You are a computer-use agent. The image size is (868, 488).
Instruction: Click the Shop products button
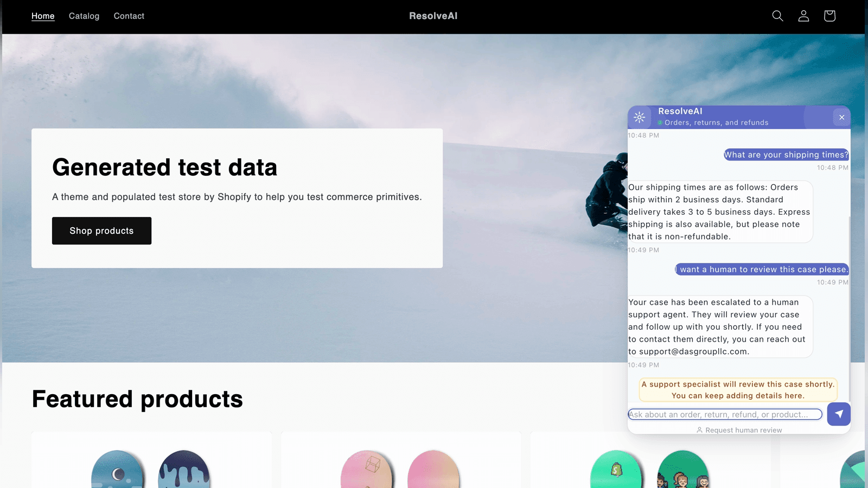tap(101, 230)
